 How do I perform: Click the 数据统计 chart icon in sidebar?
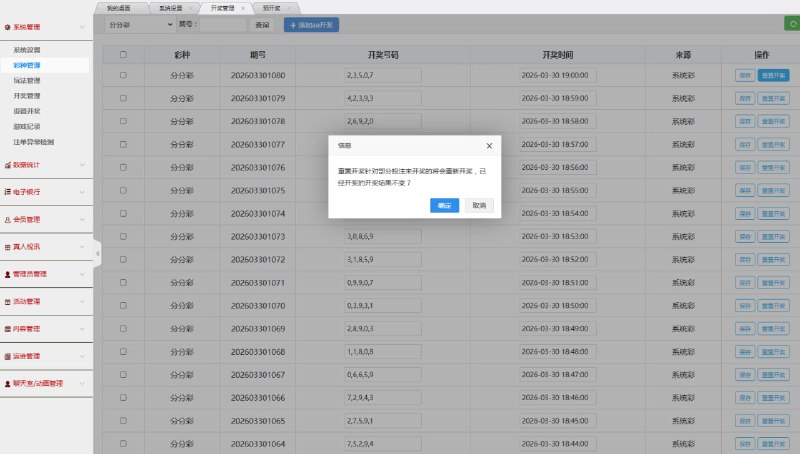click(8, 165)
